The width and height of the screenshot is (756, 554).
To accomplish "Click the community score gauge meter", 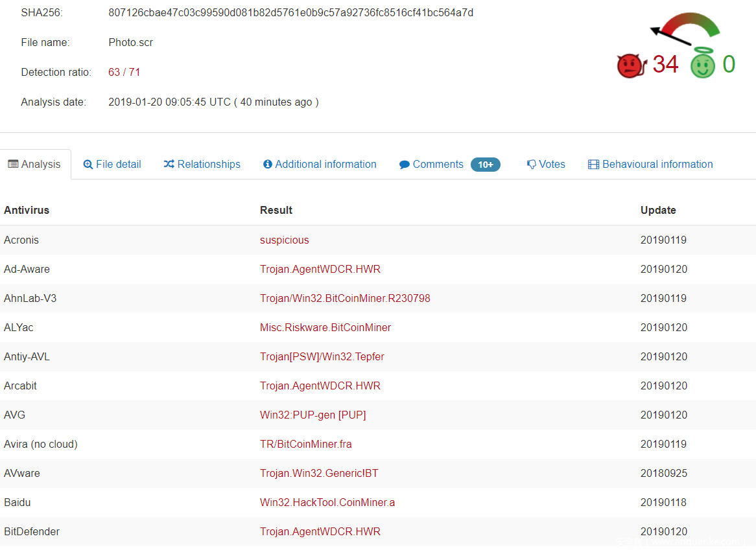I will click(x=686, y=27).
